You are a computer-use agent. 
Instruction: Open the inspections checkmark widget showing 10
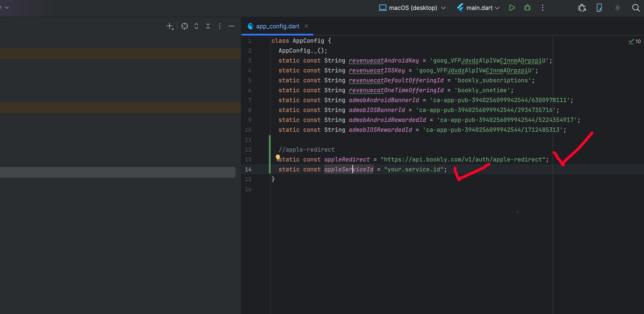pyautogui.click(x=635, y=41)
